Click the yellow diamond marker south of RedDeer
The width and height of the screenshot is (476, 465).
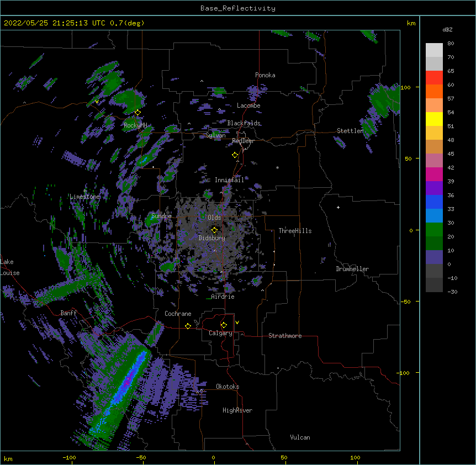pos(235,155)
